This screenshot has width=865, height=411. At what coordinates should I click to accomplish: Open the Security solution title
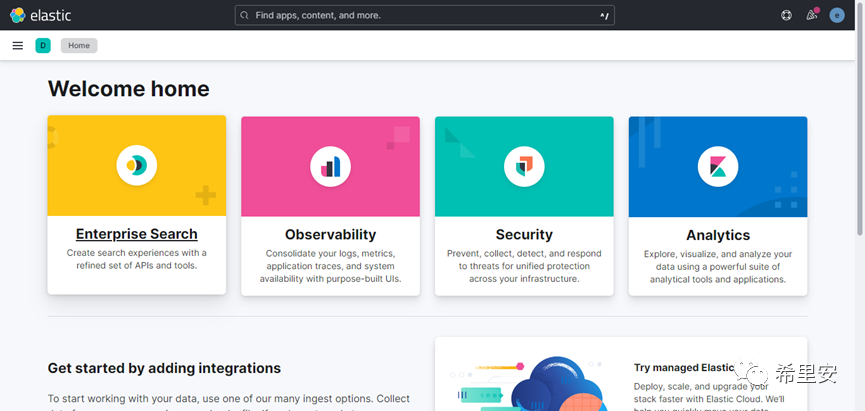[x=524, y=234]
